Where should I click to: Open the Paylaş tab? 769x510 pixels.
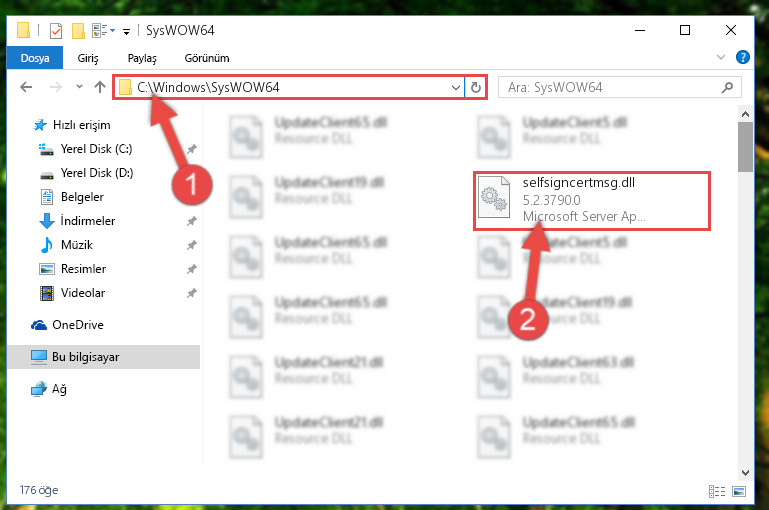(x=142, y=58)
